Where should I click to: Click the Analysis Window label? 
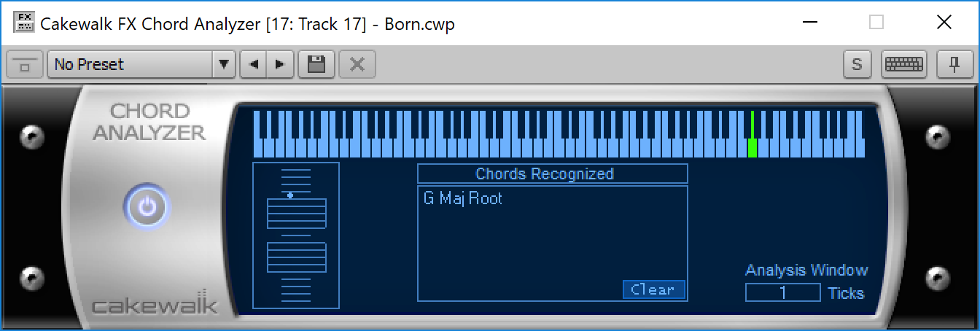coord(806,270)
